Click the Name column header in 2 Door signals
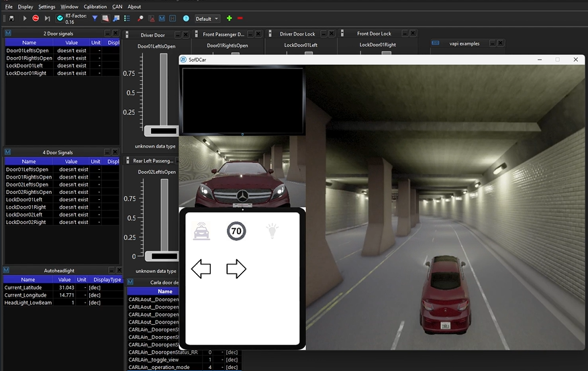Screen dimensions: 588x371 29,42
